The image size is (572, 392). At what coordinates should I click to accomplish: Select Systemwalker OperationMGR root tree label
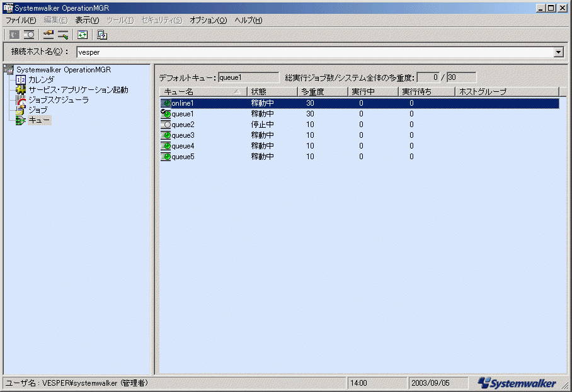[64, 70]
